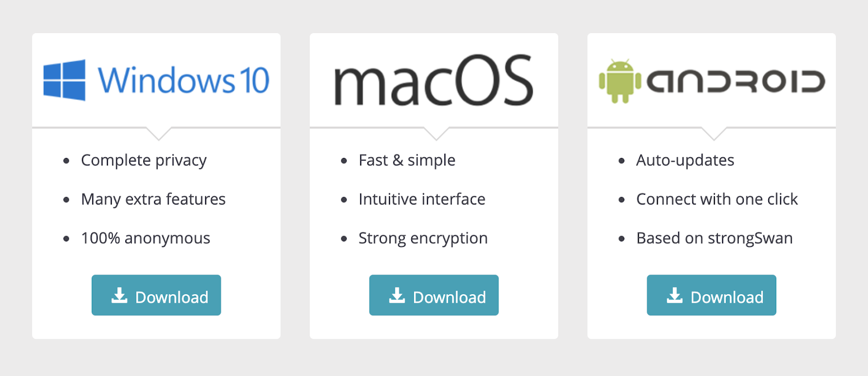This screenshot has height=376, width=868.
Task: Select the 'Complete privacy' list item
Action: [144, 161]
